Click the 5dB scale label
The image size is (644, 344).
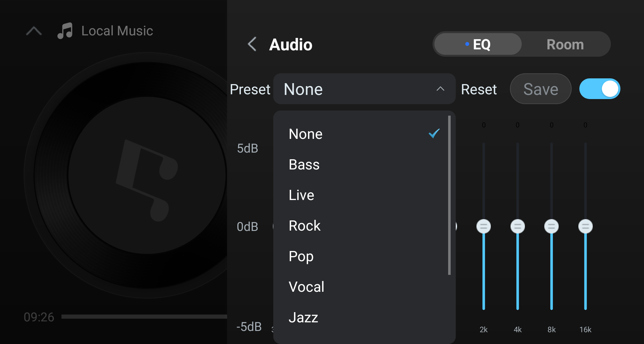247,148
